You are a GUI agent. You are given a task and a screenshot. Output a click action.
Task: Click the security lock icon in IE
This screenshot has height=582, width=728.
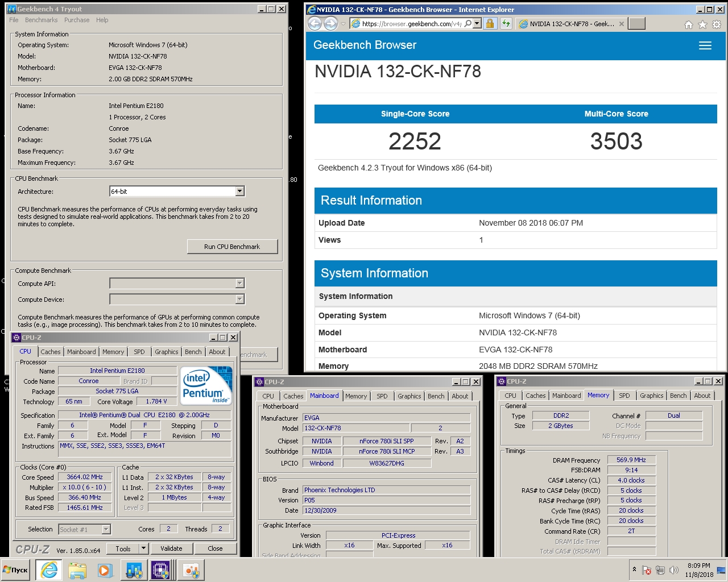click(490, 24)
